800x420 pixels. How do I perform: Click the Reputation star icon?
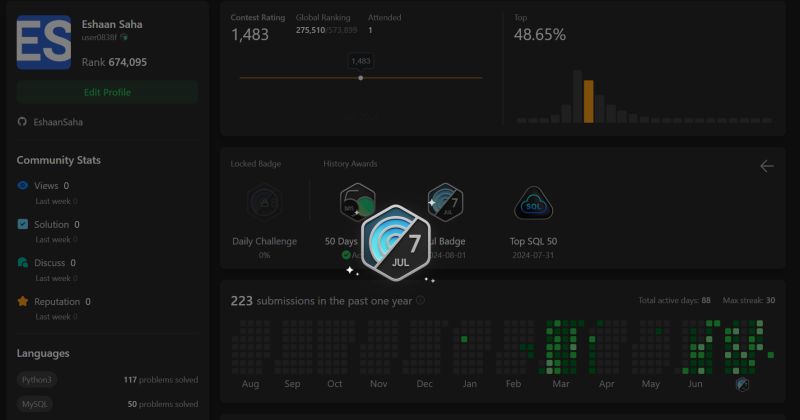click(22, 301)
